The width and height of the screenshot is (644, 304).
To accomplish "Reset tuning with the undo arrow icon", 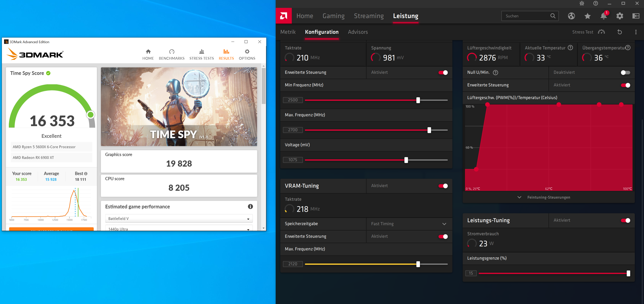I will click(x=619, y=32).
